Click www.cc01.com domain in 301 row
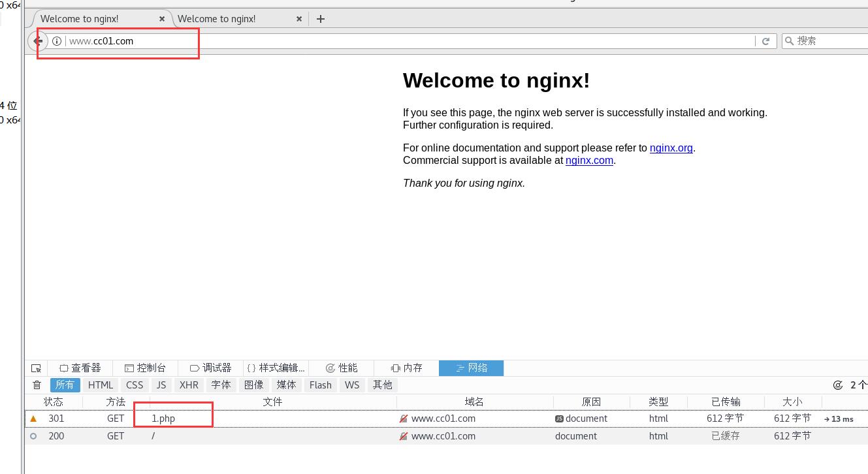 [x=443, y=419]
